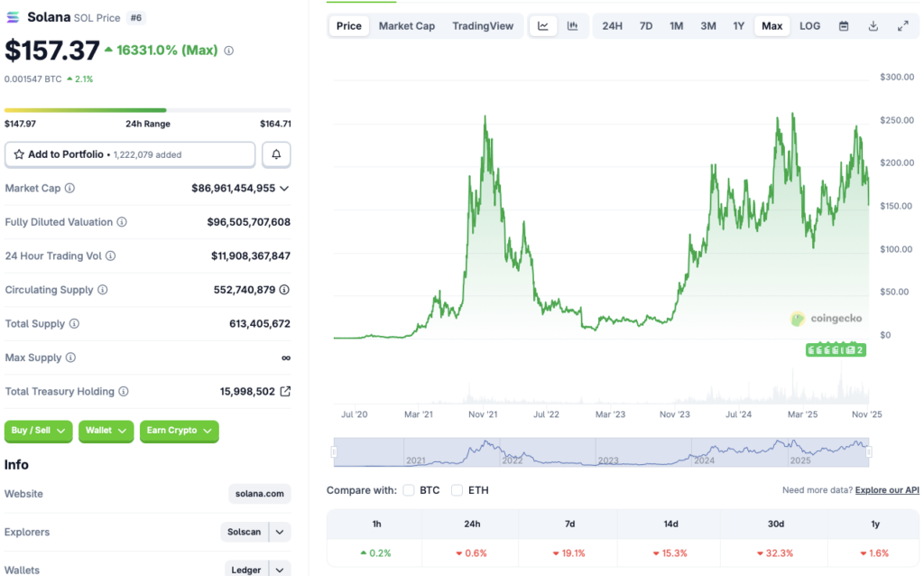The width and height of the screenshot is (924, 576).
Task: Click the star in Add to Portfolio
Action: click(19, 154)
